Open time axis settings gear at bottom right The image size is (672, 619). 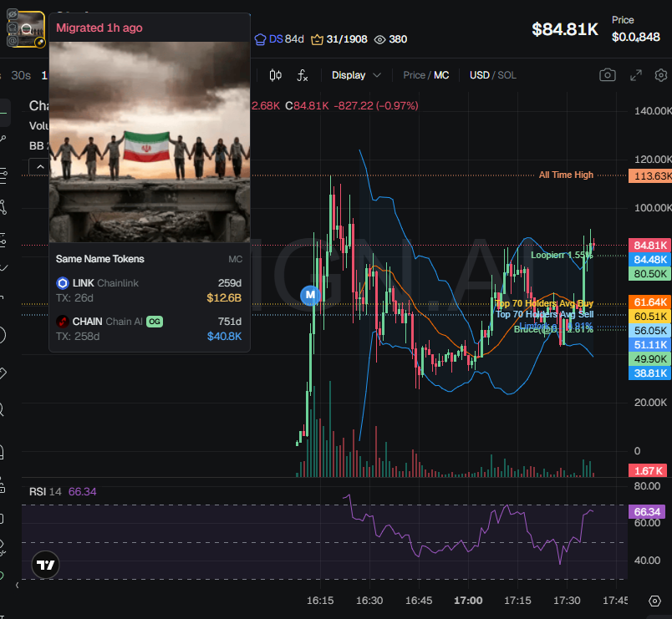point(654,601)
